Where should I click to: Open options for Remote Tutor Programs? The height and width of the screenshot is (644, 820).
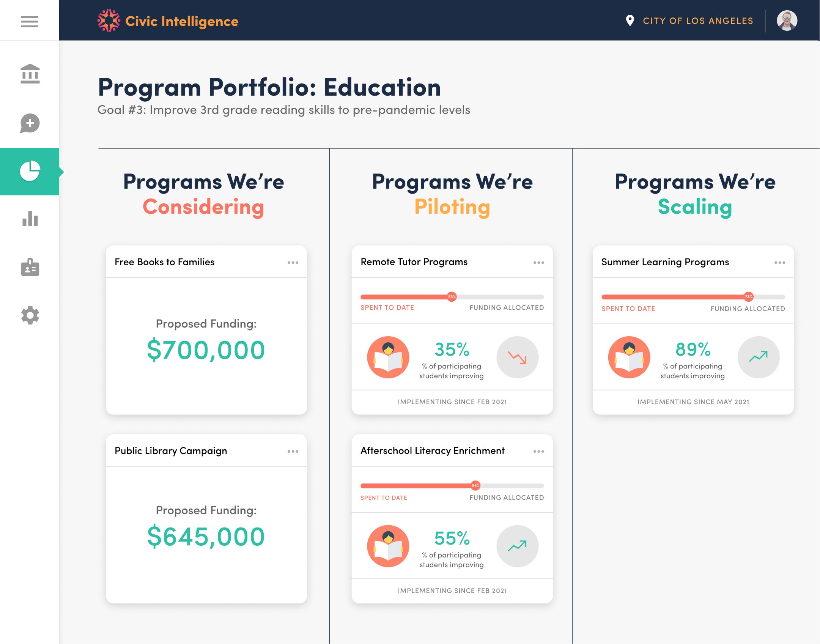[x=539, y=263]
